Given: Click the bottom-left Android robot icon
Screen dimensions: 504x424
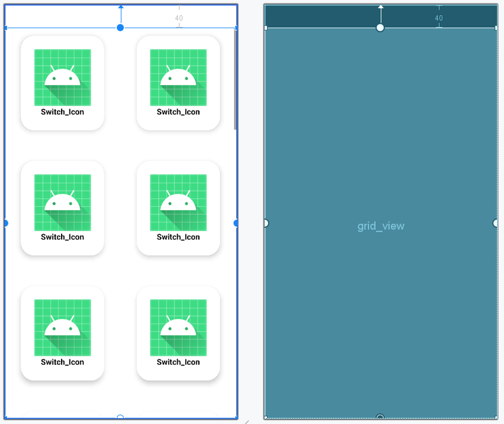Looking at the screenshot, I should pyautogui.click(x=62, y=328).
